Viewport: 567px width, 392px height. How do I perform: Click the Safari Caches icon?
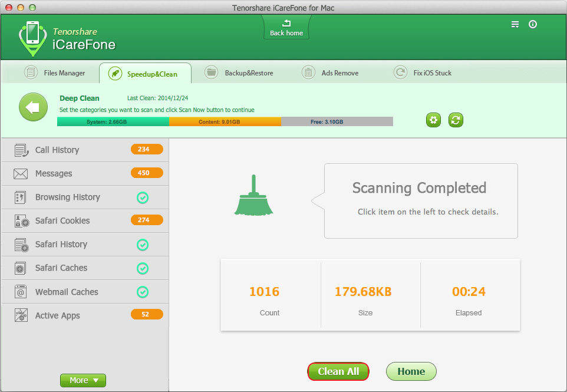click(x=20, y=268)
